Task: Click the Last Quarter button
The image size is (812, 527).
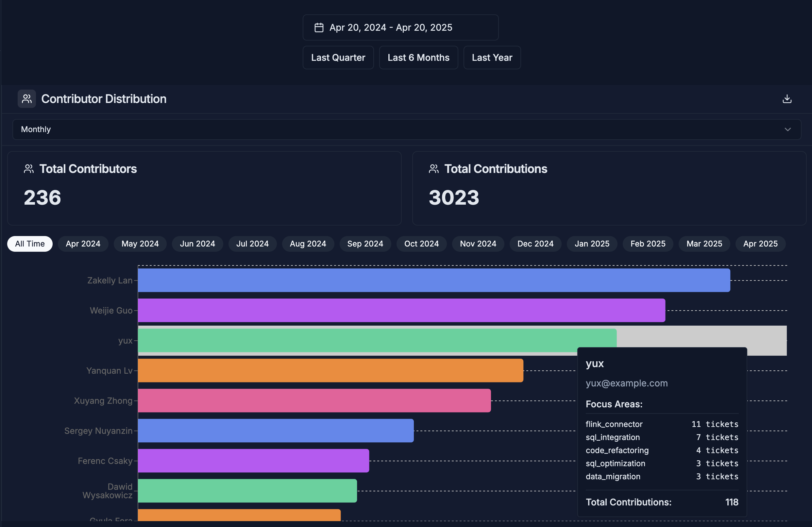Action: (338, 58)
